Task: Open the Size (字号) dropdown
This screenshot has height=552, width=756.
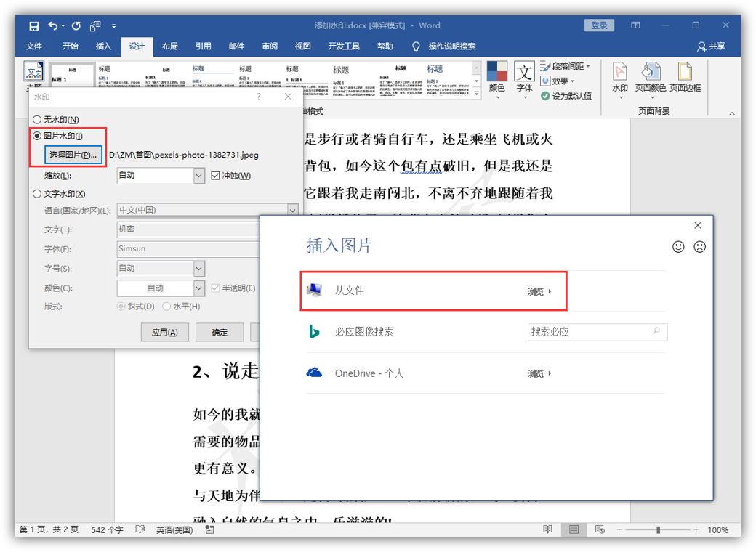Action: pos(199,268)
